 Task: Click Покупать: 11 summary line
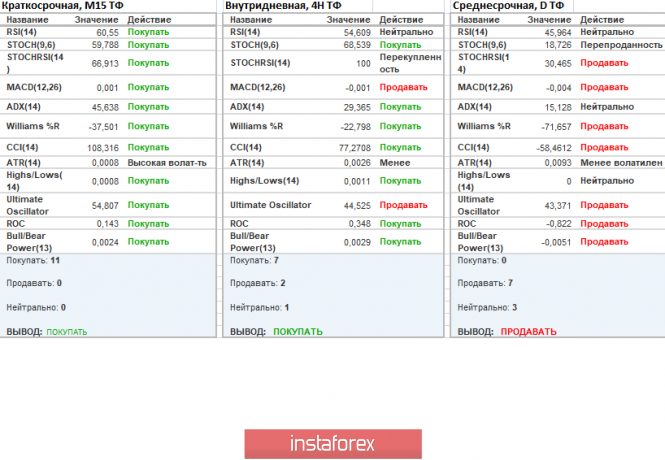pos(33,261)
